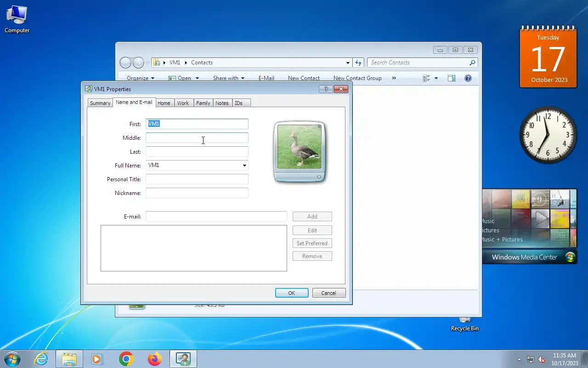Show more toolbar commands chevron
The height and width of the screenshot is (368, 588).
click(394, 78)
